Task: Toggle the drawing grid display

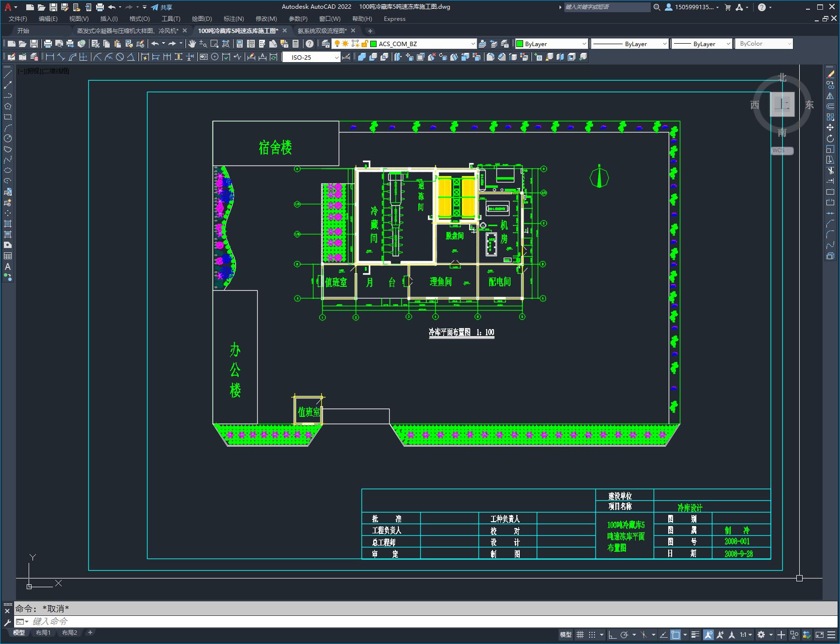Action: click(580, 634)
